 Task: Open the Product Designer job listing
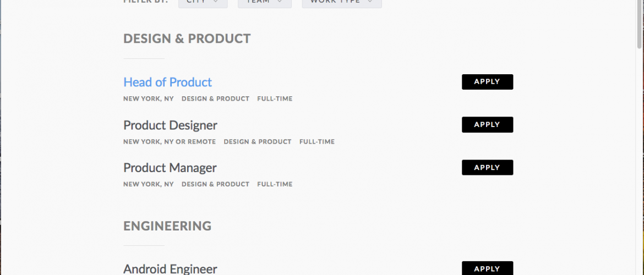pos(170,125)
